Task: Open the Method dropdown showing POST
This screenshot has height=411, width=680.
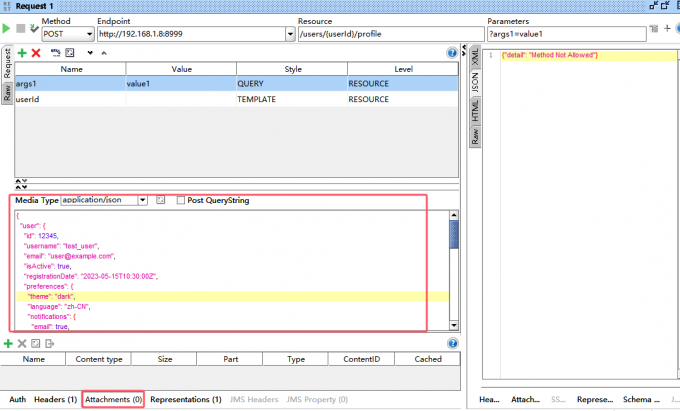Action: [68, 34]
